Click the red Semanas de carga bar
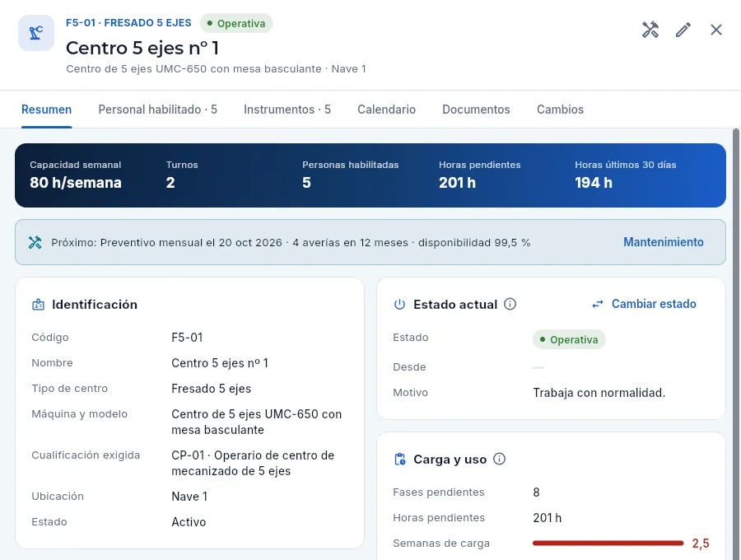 click(608, 544)
